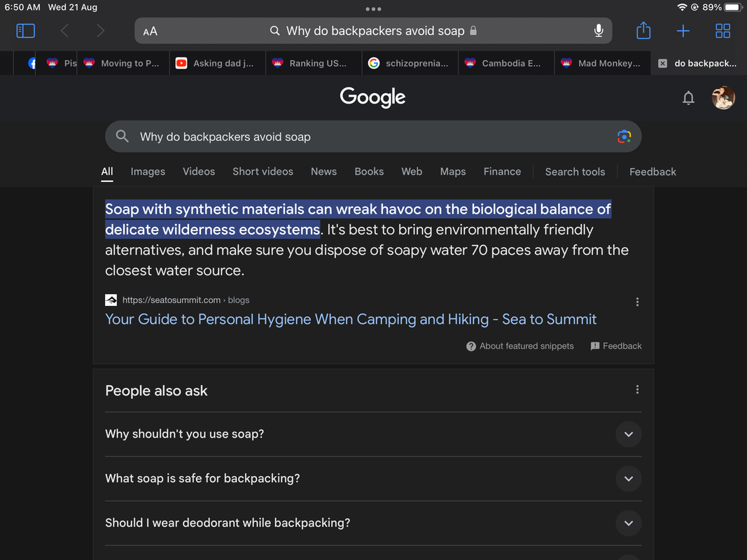Go forward to next page
This screenshot has width=747, height=560.
(x=100, y=31)
